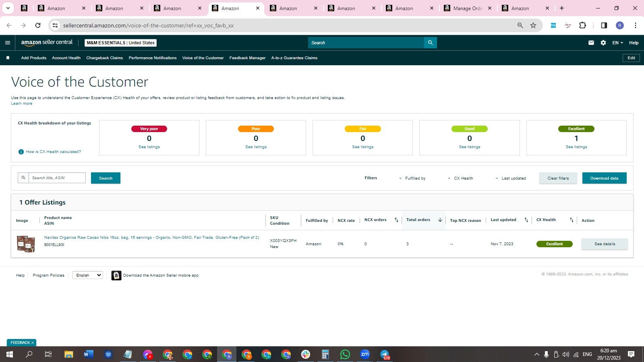Image resolution: width=644 pixels, height=362 pixels.
Task: Click the Search button next to ASIN field
Action: coord(106,178)
